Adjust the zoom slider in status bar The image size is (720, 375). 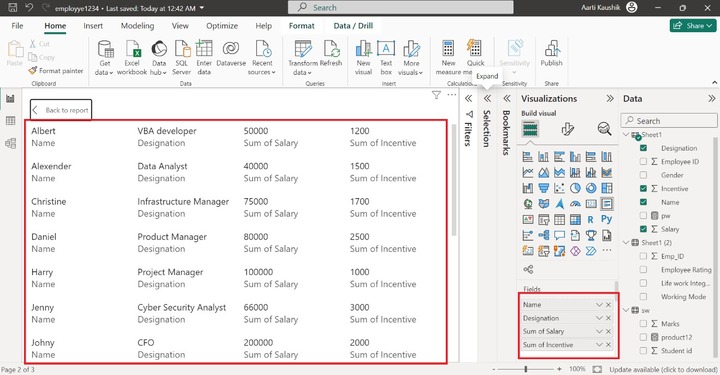[526, 369]
